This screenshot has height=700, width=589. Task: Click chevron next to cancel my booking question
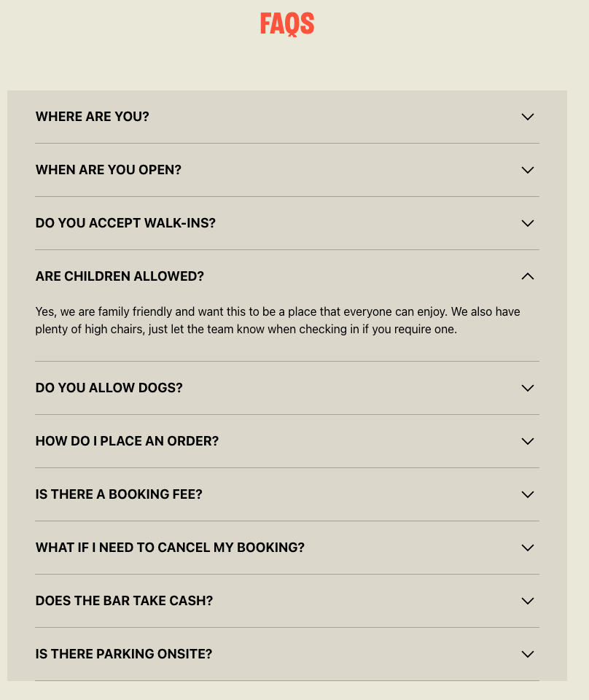tap(528, 548)
